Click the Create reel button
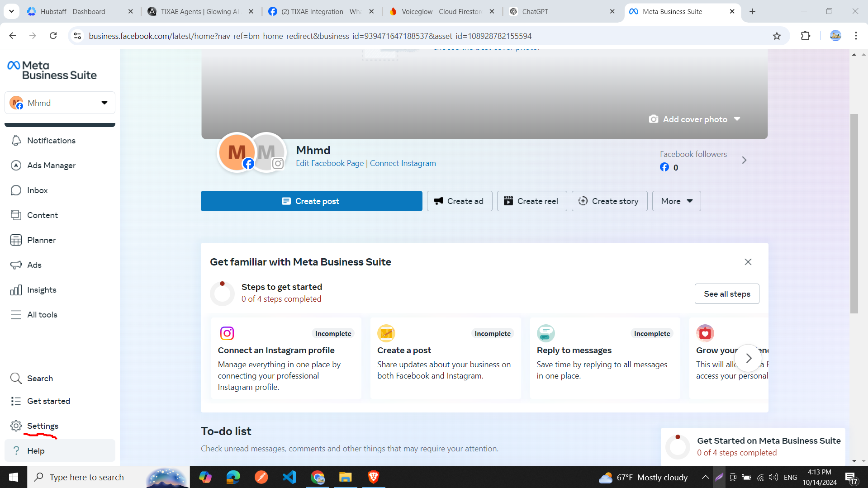The height and width of the screenshot is (488, 868). (532, 201)
